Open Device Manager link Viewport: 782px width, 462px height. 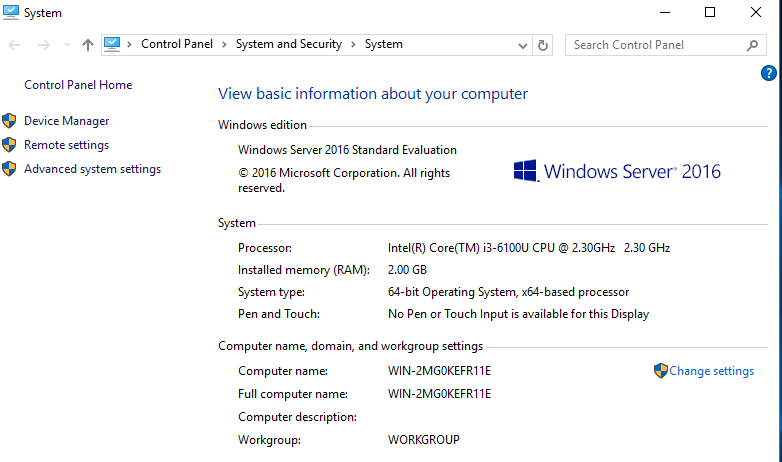(x=67, y=121)
